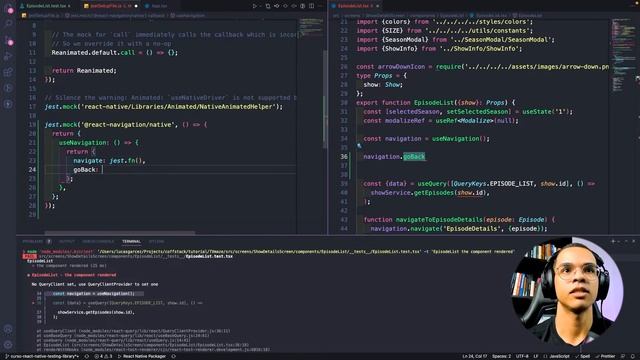Click React Native Packager in status bar
Screen dimensions: 640x360
point(142,356)
